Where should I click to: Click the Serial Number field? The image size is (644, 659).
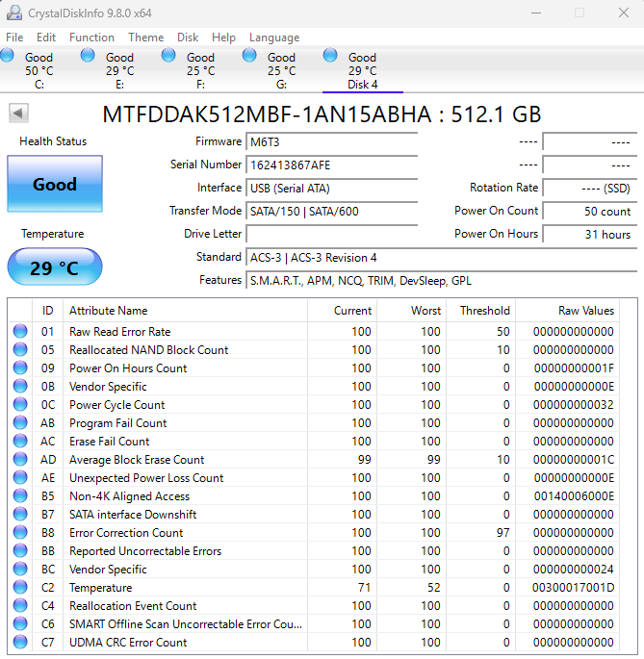331,165
